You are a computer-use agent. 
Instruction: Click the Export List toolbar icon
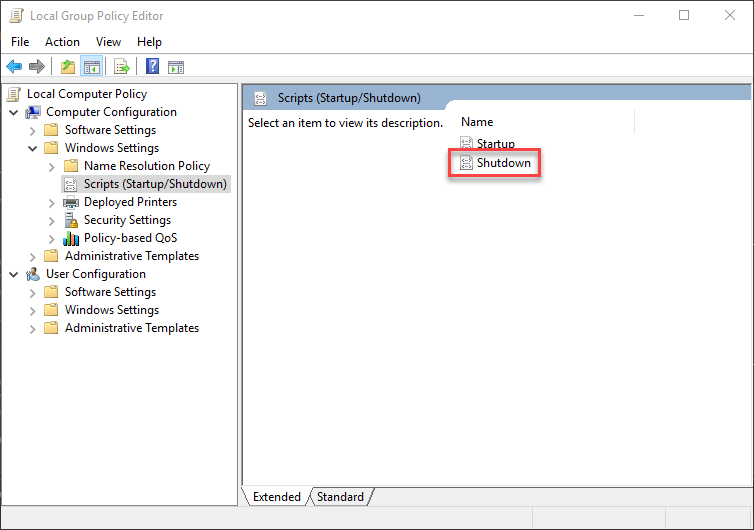click(122, 66)
